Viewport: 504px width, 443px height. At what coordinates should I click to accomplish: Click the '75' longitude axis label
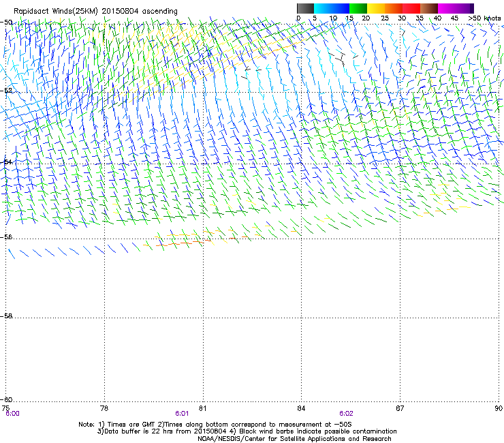5,408
